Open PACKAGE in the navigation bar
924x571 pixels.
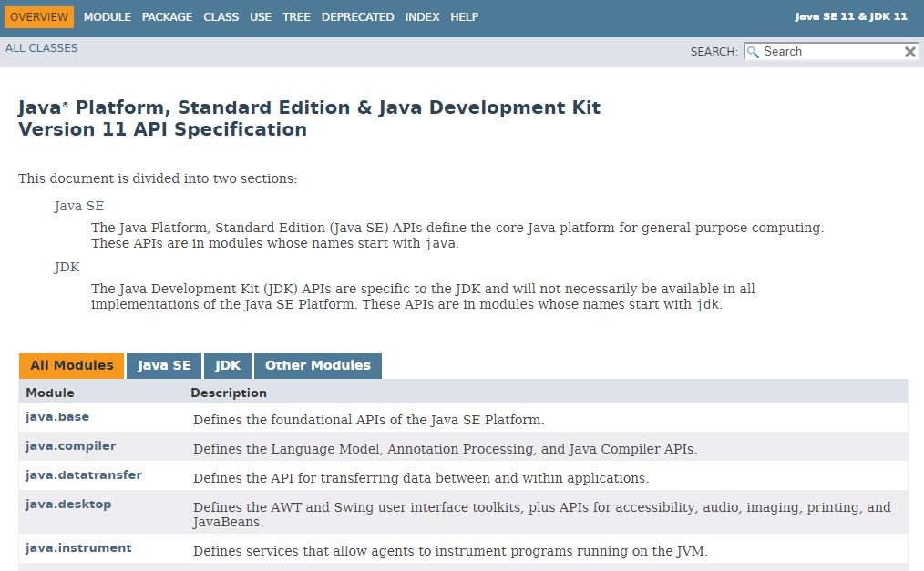pyautogui.click(x=167, y=17)
